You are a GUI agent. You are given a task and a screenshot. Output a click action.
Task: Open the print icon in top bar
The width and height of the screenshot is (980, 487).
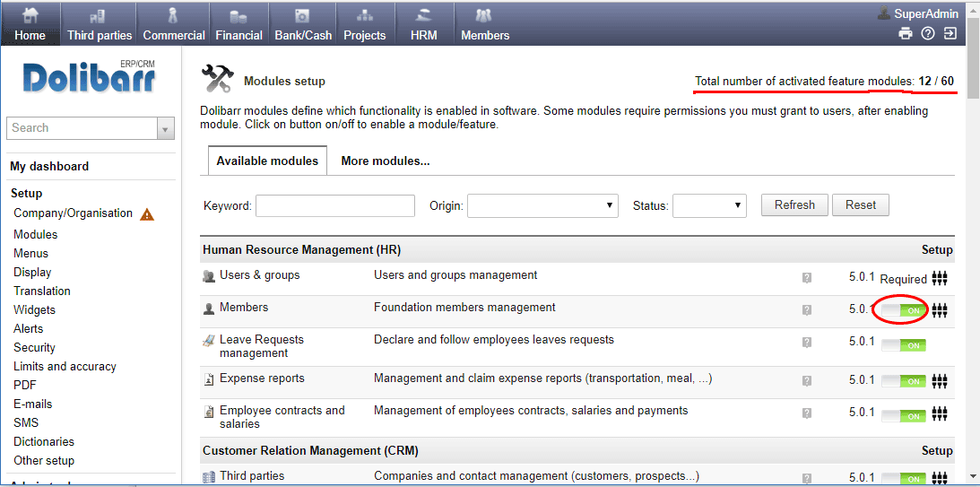(906, 34)
